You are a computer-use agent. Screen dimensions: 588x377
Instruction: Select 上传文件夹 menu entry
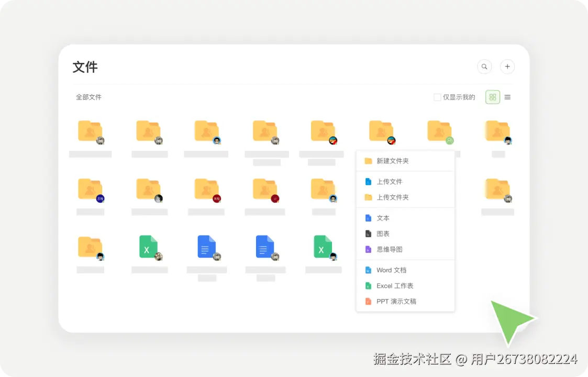point(405,197)
